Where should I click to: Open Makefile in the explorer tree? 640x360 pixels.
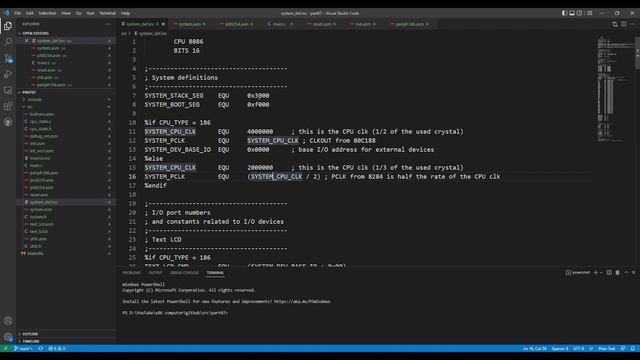click(x=35, y=253)
